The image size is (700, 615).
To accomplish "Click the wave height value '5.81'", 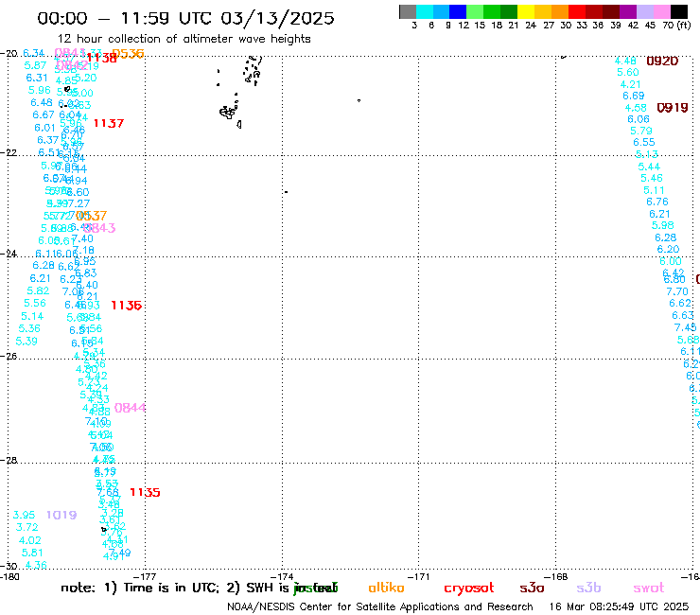I will click(32, 553).
